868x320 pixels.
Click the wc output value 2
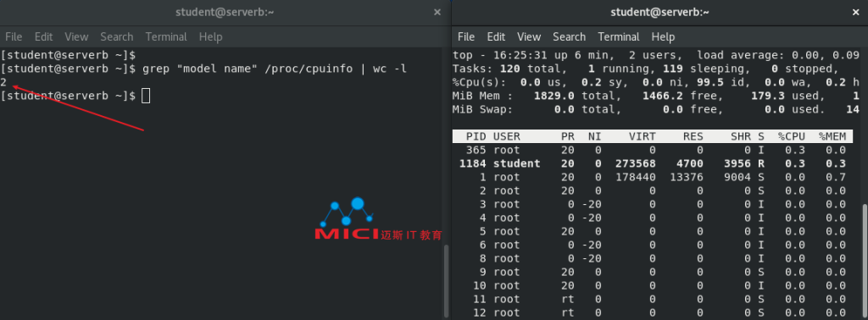click(x=3, y=82)
